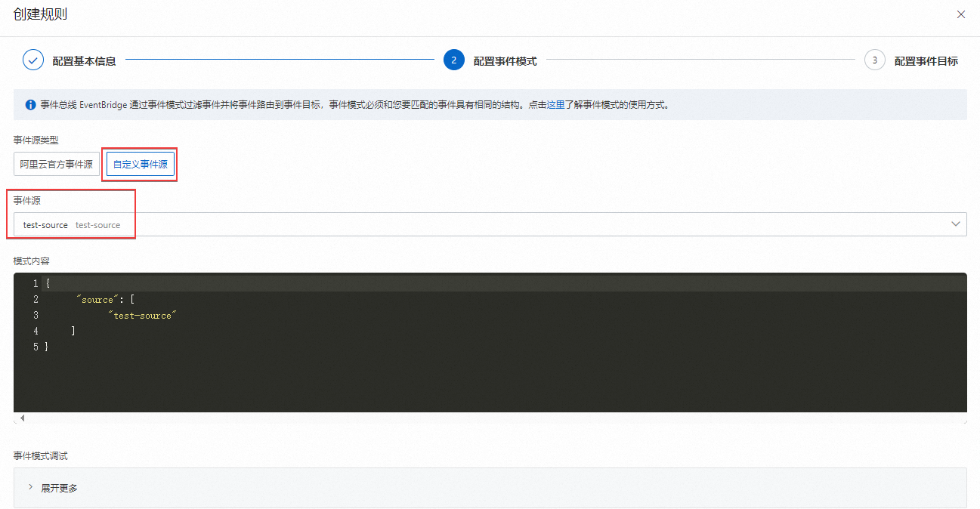Click the editor horizontal scrollbar left arrow
Viewport: 980px width, 509px height.
coord(22,418)
